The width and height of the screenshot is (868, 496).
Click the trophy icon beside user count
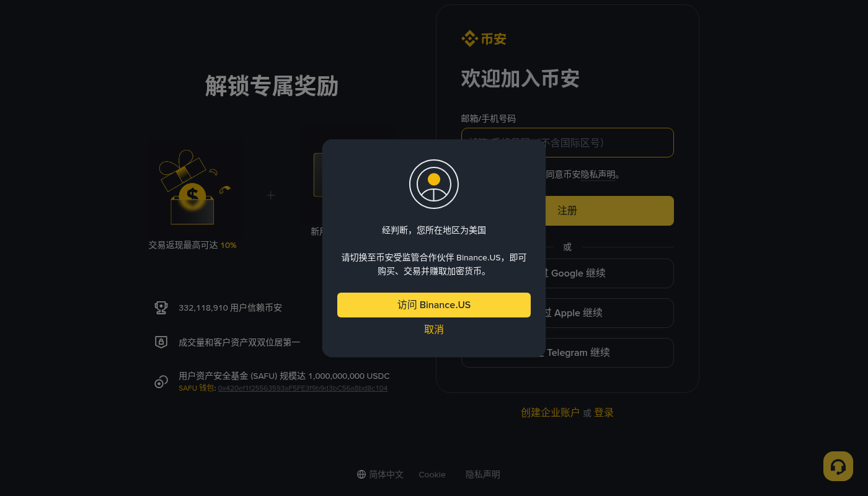(x=161, y=308)
